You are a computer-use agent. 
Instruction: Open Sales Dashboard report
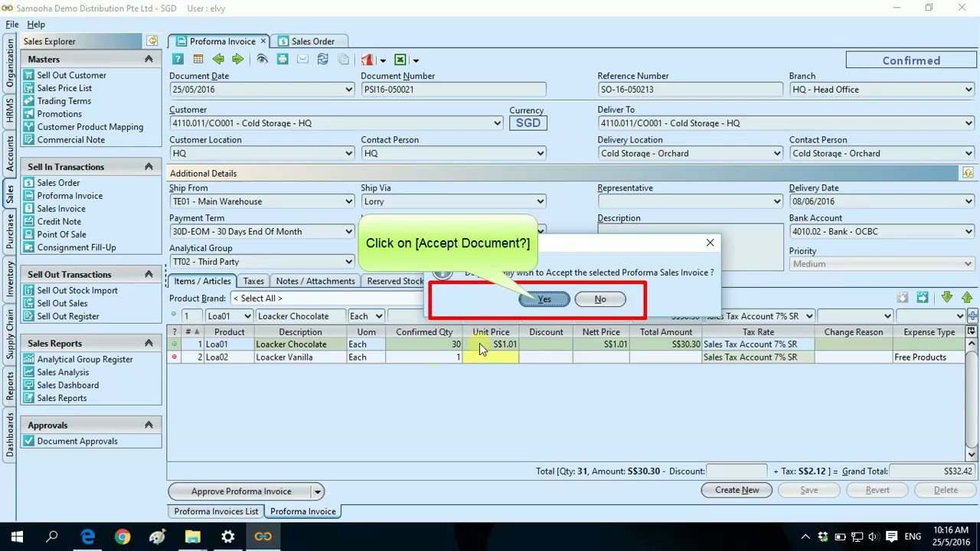click(68, 385)
